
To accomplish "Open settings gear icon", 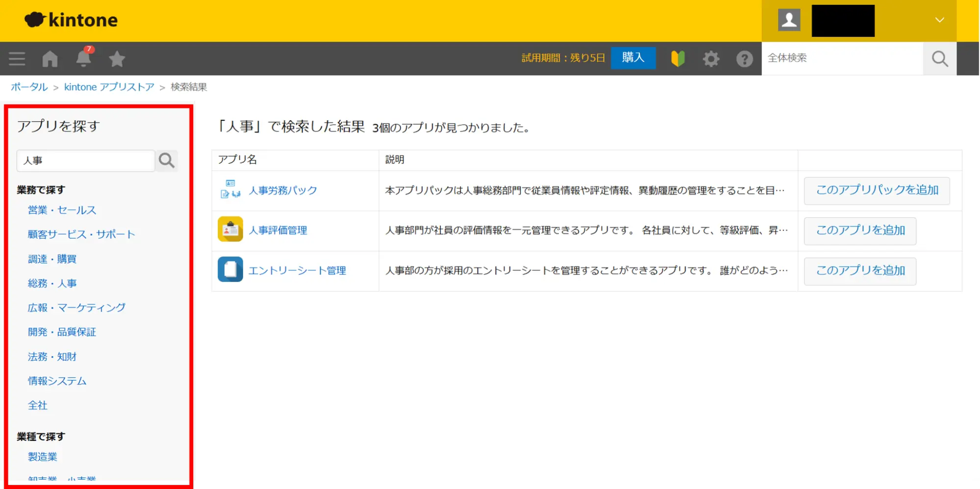I will pos(711,59).
